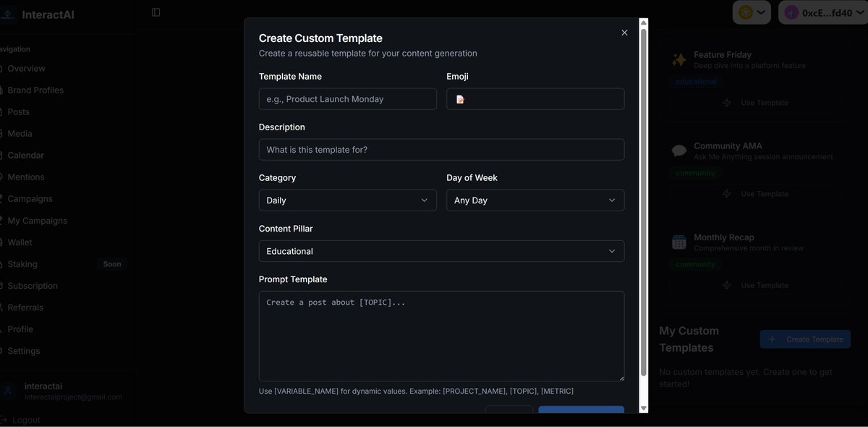The height and width of the screenshot is (427, 868).
Task: Switch to the Calendar page
Action: coord(25,156)
